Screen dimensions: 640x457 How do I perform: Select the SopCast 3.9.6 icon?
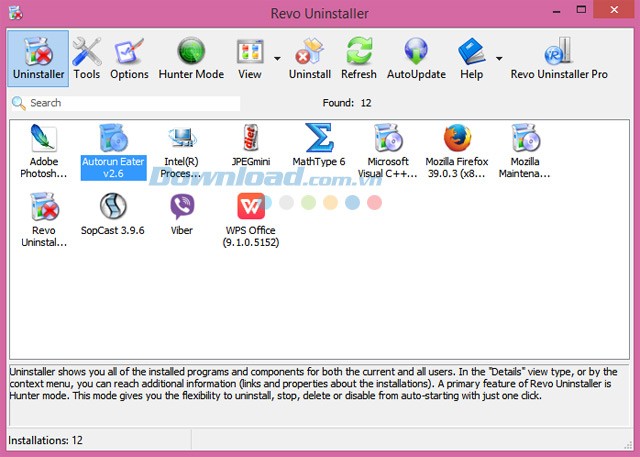tap(113, 207)
